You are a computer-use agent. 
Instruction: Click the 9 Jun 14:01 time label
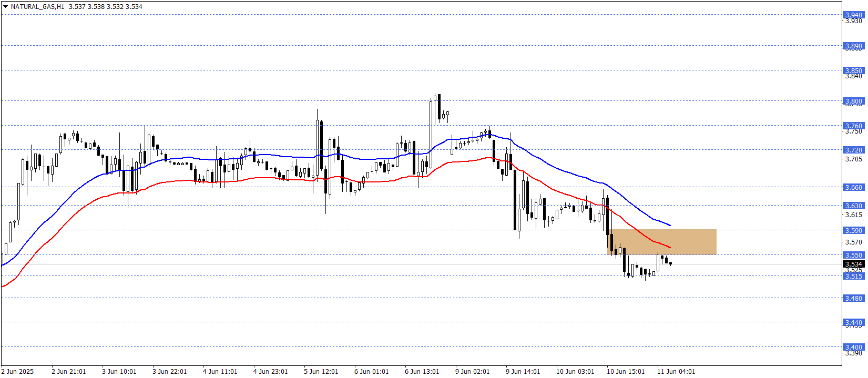[x=523, y=372]
